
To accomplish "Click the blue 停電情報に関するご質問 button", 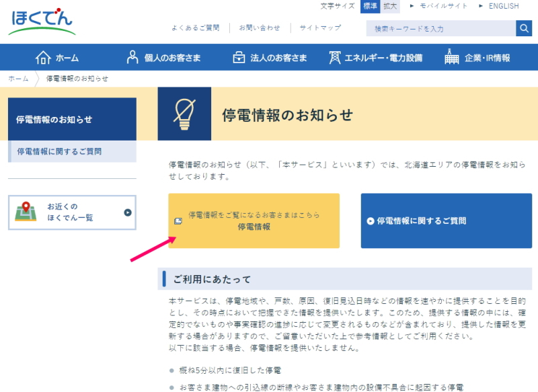I will click(446, 221).
